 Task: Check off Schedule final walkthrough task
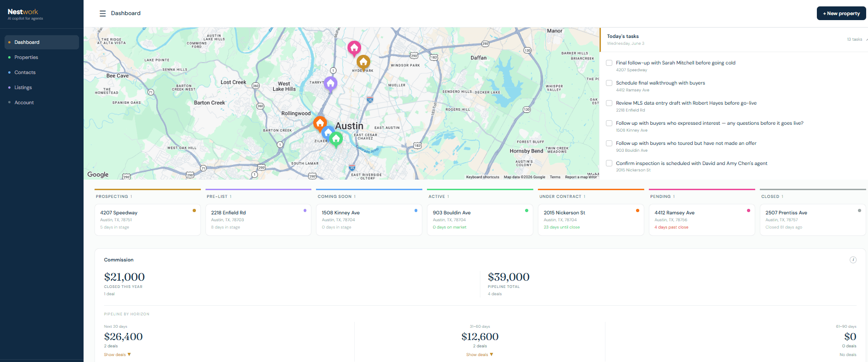click(609, 83)
